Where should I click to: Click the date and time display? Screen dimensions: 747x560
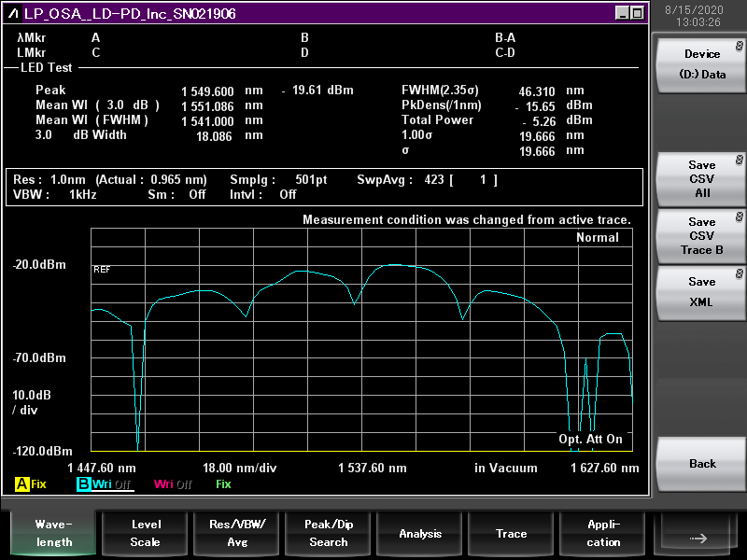pos(698,15)
